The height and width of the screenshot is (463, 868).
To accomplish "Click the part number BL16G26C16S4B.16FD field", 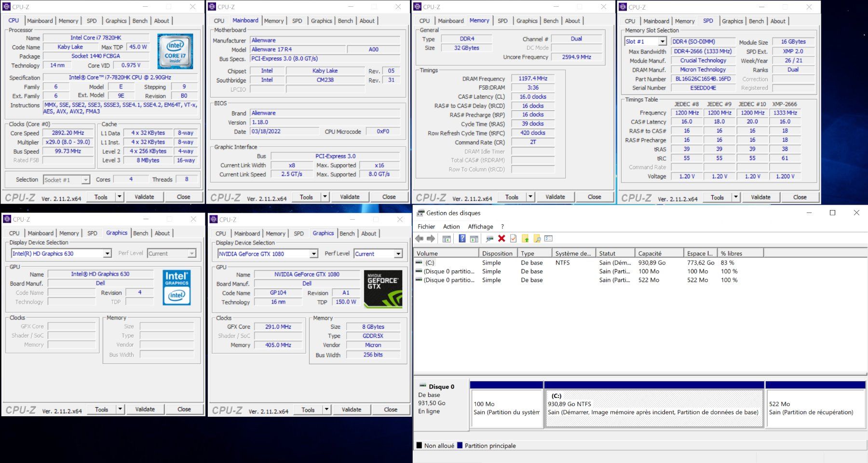I will click(703, 79).
